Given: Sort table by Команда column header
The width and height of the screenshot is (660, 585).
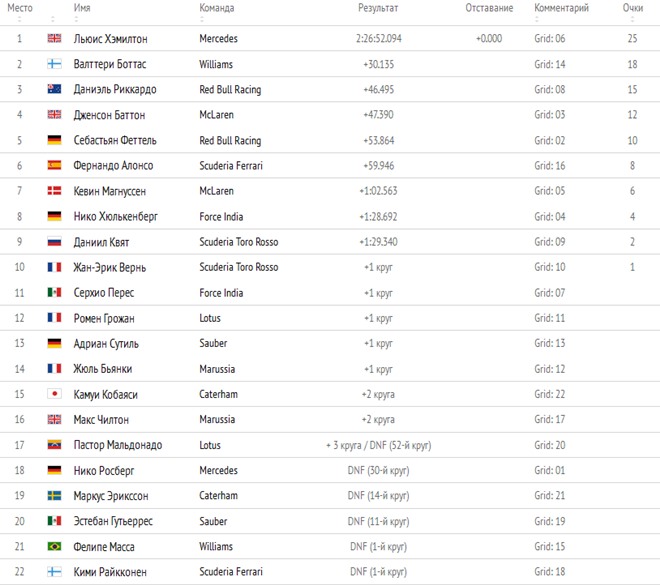Looking at the screenshot, I should click(216, 8).
